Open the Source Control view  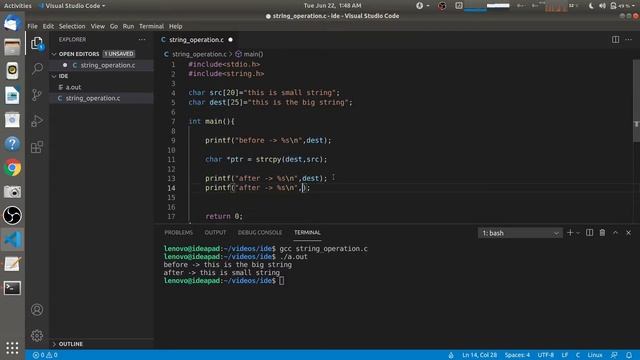point(37,95)
